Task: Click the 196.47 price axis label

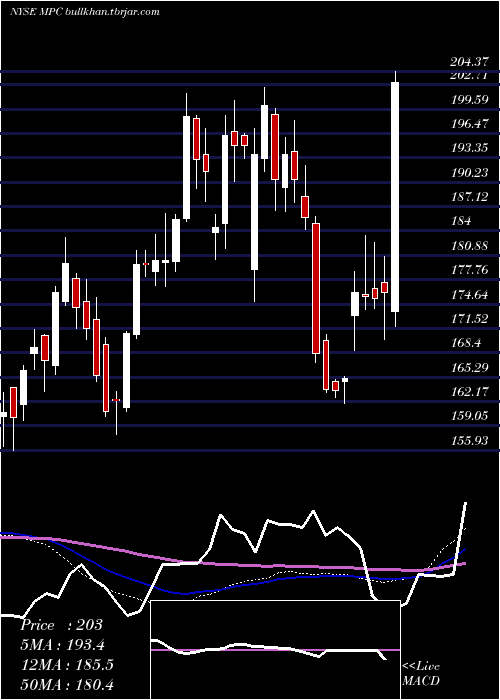Action: pyautogui.click(x=469, y=124)
